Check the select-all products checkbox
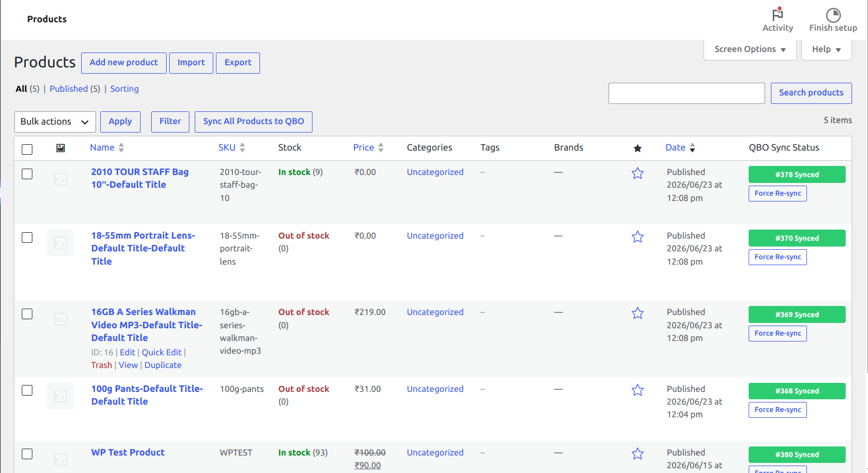 coord(27,150)
